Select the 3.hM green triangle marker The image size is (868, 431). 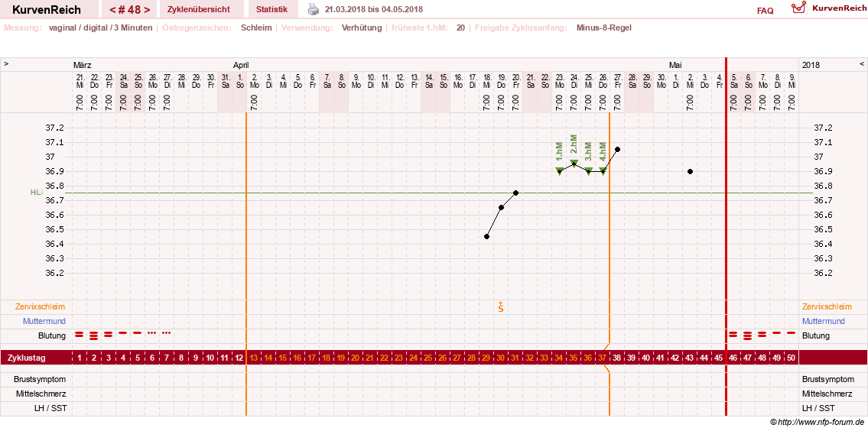click(x=588, y=171)
